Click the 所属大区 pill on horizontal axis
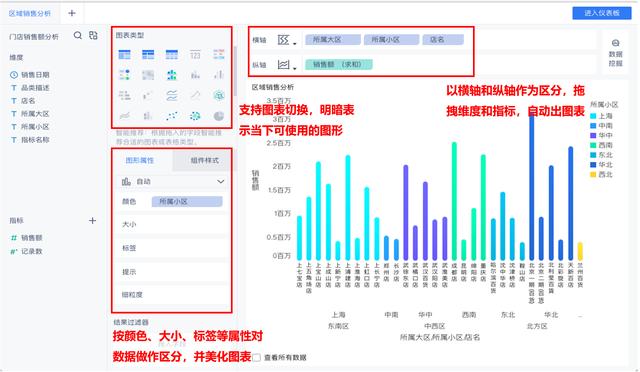The height and width of the screenshot is (372, 640). pos(333,40)
